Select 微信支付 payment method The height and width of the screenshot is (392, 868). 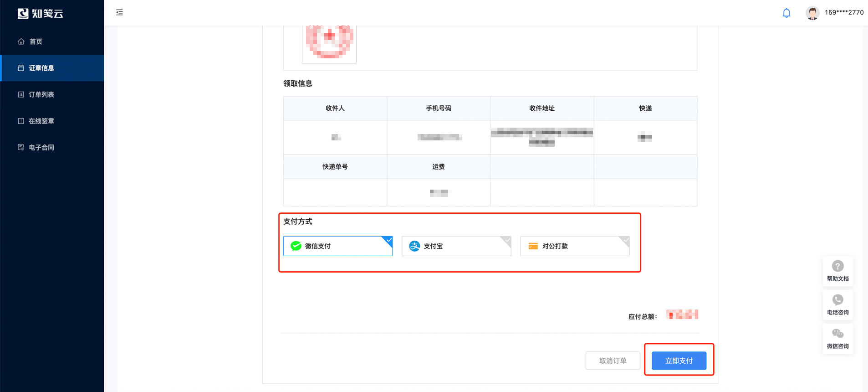tap(338, 246)
